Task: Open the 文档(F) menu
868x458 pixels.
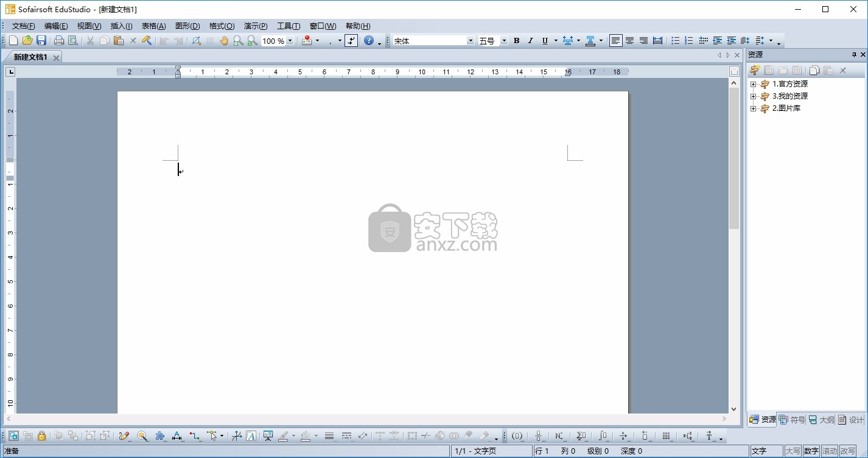Action: (24, 26)
